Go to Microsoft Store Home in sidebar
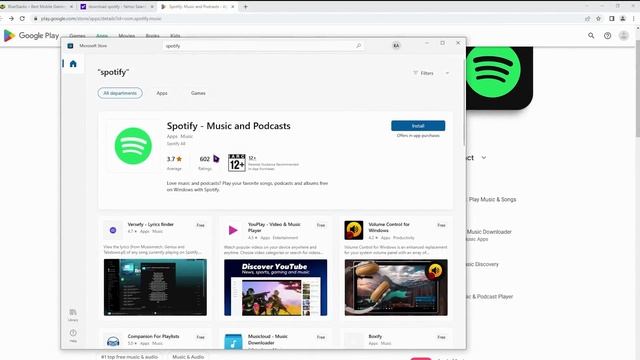Viewport: 640px width, 360px height. coord(73,64)
